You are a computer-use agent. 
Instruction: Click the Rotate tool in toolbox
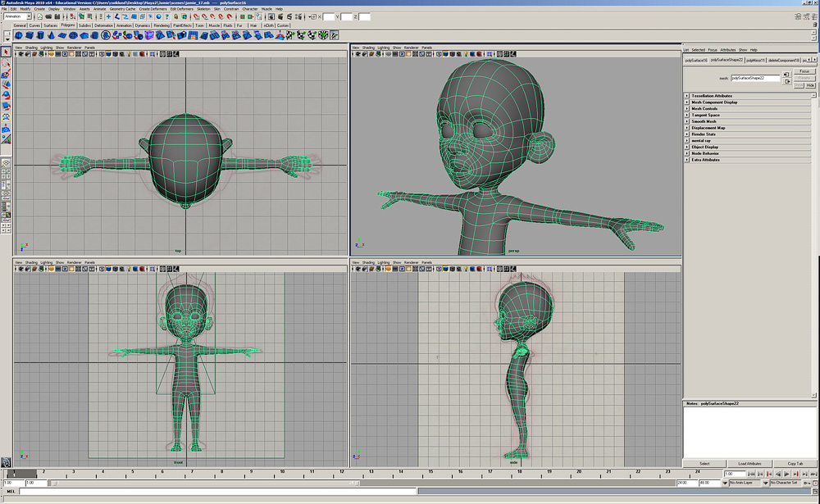point(6,94)
